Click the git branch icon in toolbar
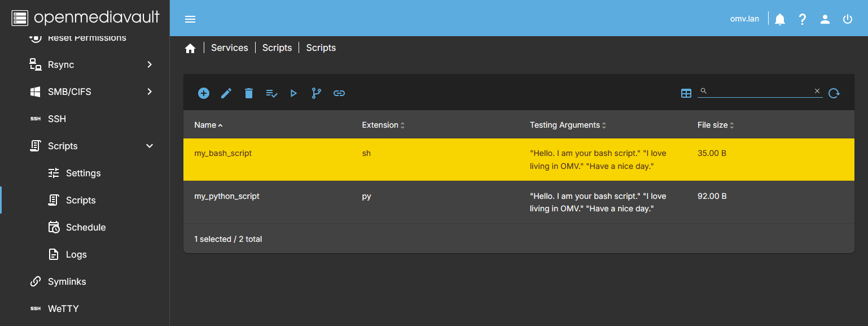Image resolution: width=868 pixels, height=326 pixels. click(x=317, y=93)
